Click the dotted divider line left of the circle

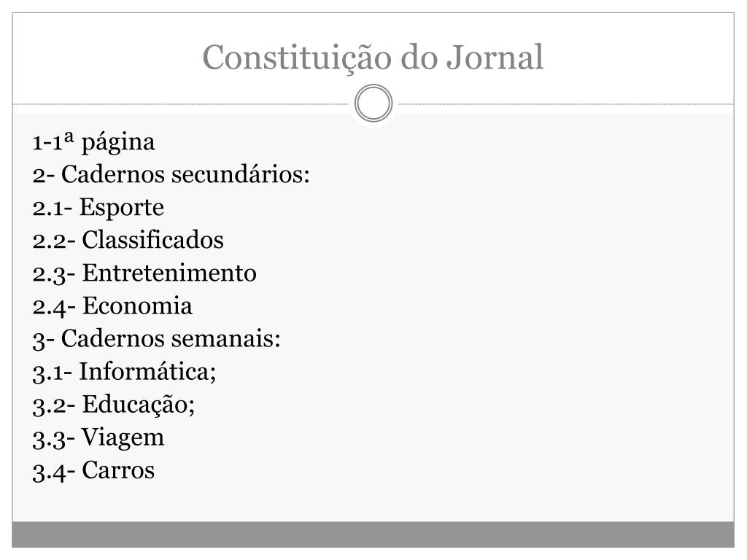tap(181, 104)
